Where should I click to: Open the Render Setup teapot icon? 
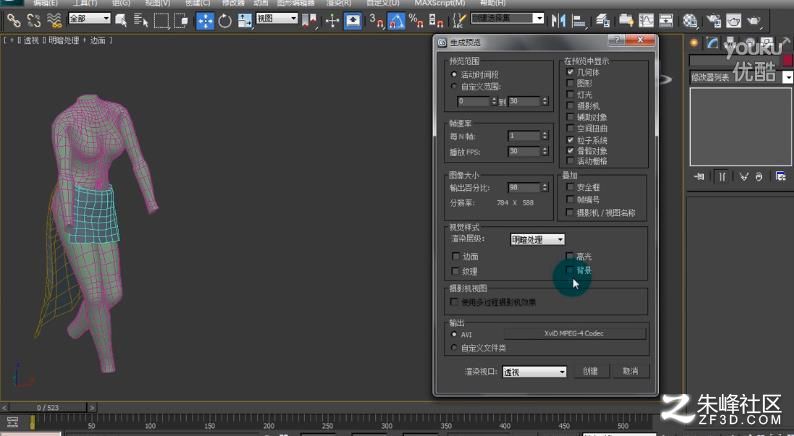click(x=713, y=21)
